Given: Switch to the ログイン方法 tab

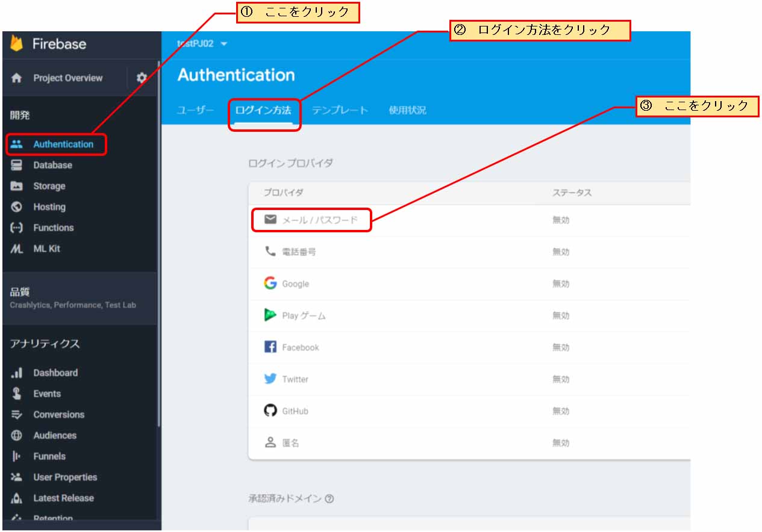Looking at the screenshot, I should pos(263,111).
